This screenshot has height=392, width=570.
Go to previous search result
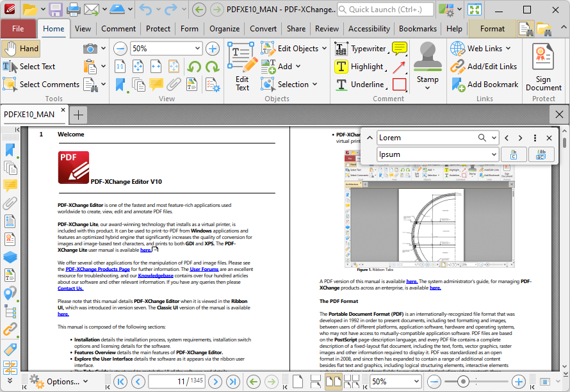507,138
